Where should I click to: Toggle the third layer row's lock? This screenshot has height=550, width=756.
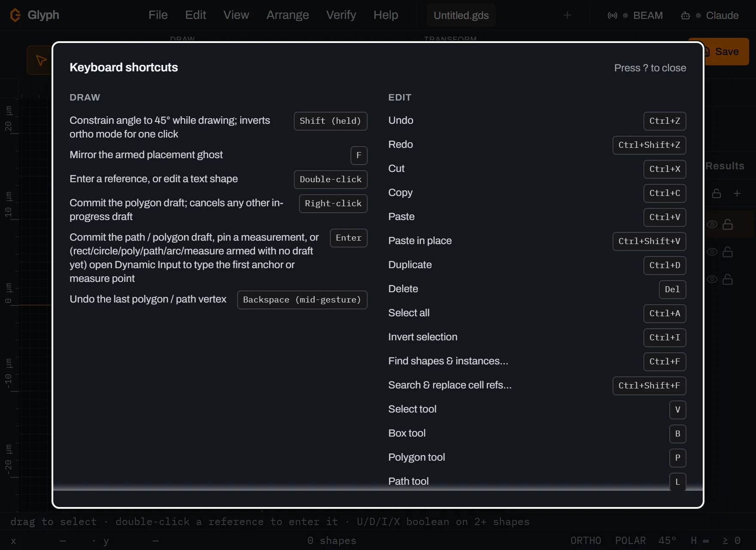click(x=728, y=279)
